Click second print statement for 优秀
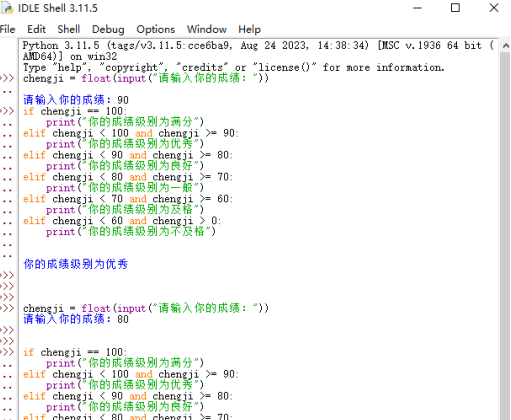Viewport: 511px width, 420px height. [125, 385]
